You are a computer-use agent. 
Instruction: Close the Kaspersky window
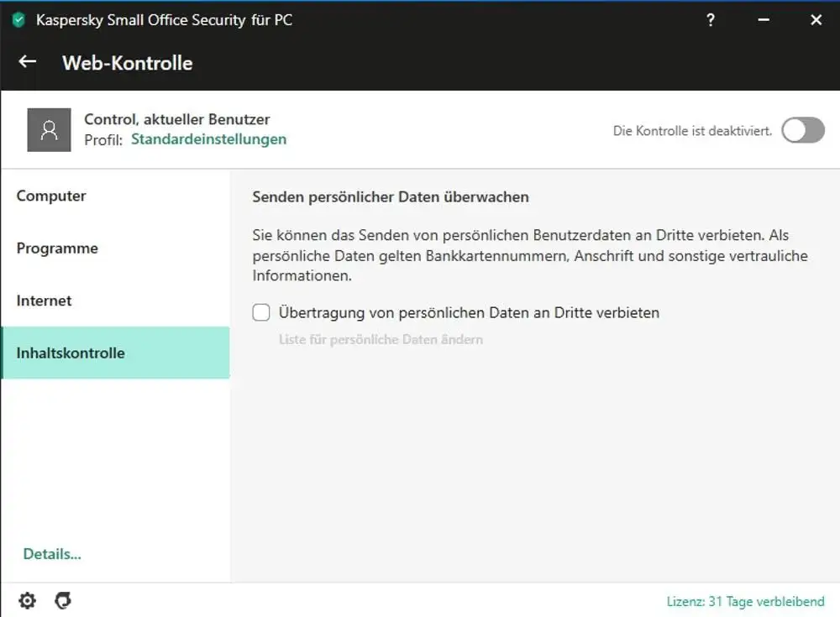click(816, 20)
